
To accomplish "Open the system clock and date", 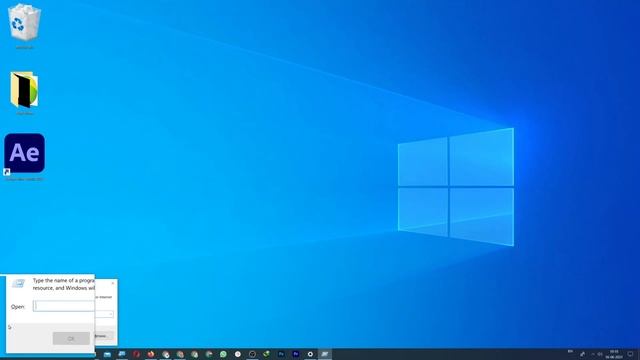I will pyautogui.click(x=613, y=354).
